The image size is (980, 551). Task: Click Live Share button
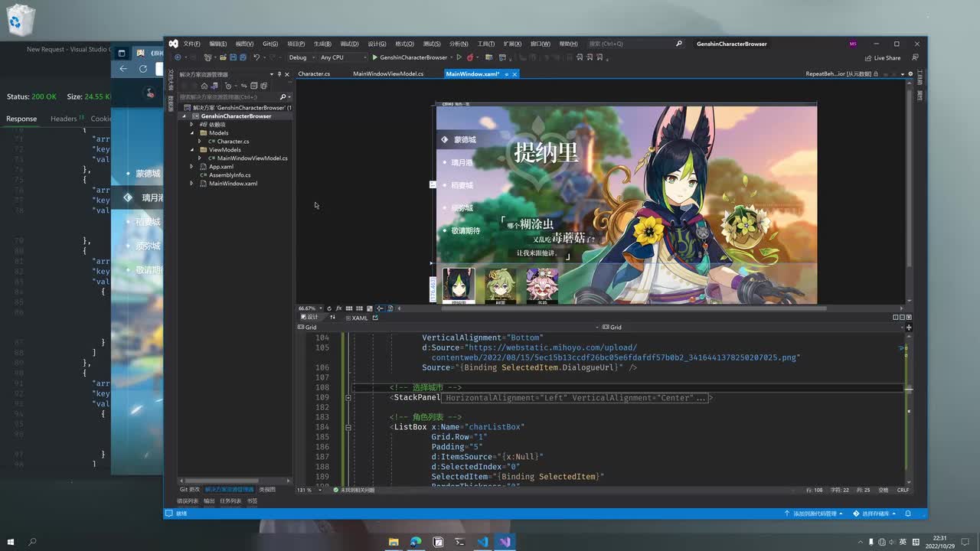tap(883, 58)
